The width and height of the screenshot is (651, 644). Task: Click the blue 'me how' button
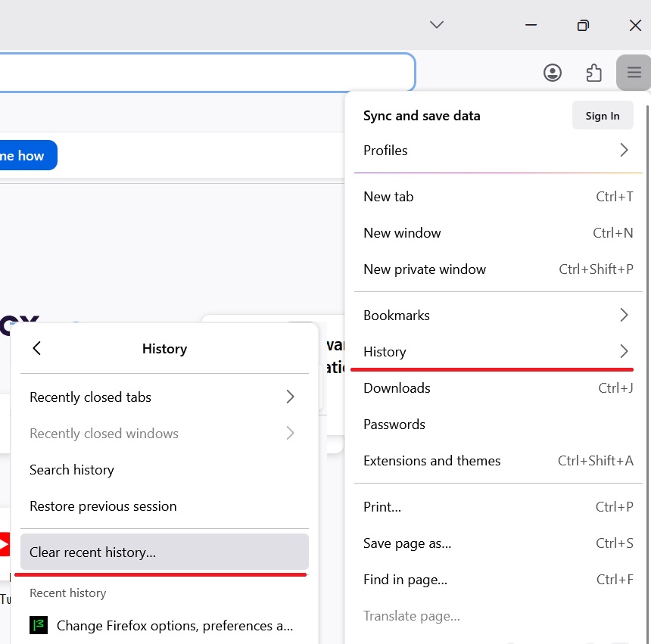(x=21, y=155)
